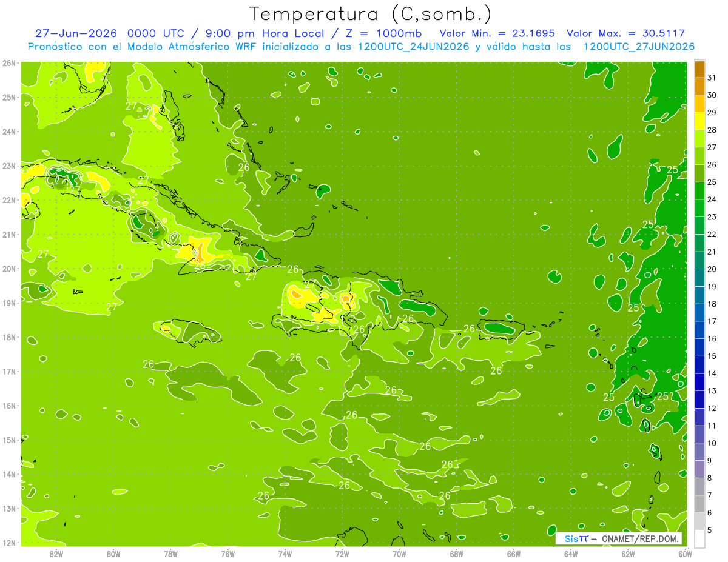Image resolution: width=728 pixels, height=562 pixels.
Task: Click the yellow swatch between 28 and 29
Action: (700, 121)
